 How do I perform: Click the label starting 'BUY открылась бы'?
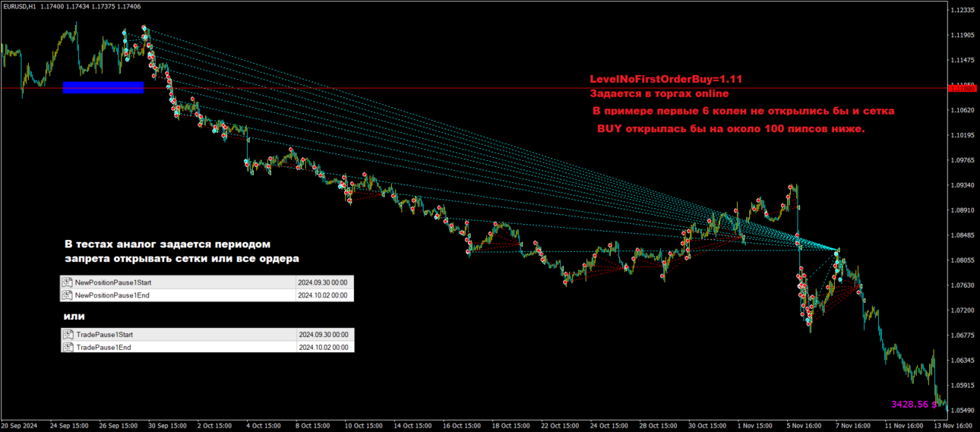[731, 129]
